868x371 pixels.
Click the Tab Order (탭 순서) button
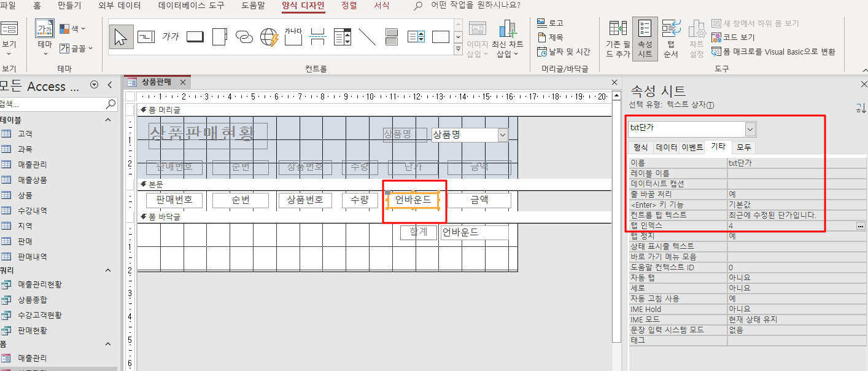pyautogui.click(x=670, y=39)
